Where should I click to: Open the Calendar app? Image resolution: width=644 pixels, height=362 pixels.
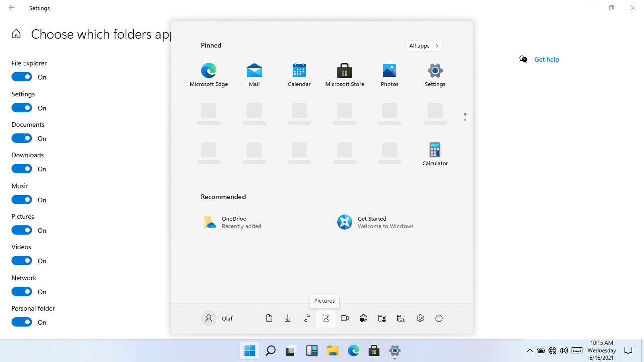tap(299, 74)
